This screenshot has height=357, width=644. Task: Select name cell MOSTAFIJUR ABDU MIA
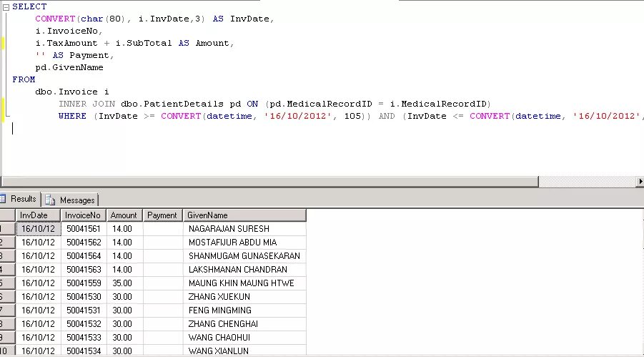[244, 243]
